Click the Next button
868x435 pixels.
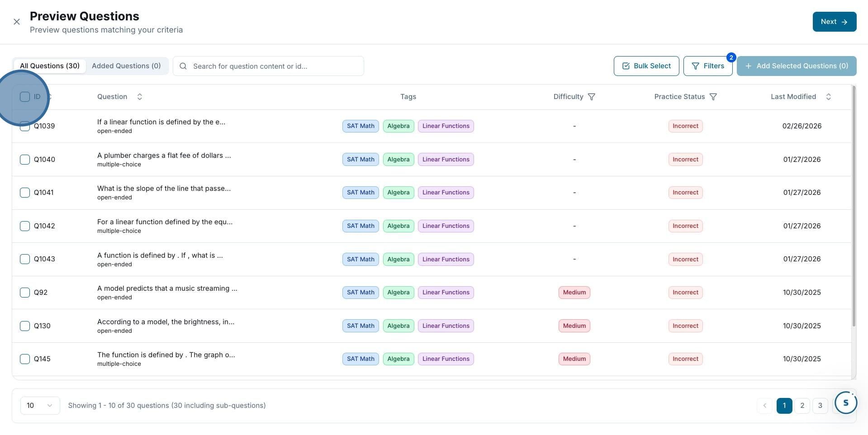(834, 22)
